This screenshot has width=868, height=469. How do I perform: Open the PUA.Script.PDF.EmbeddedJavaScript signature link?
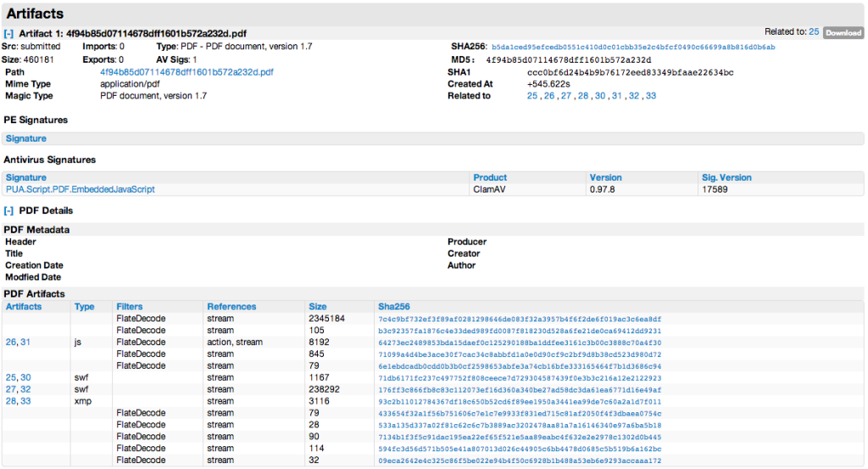coord(81,189)
